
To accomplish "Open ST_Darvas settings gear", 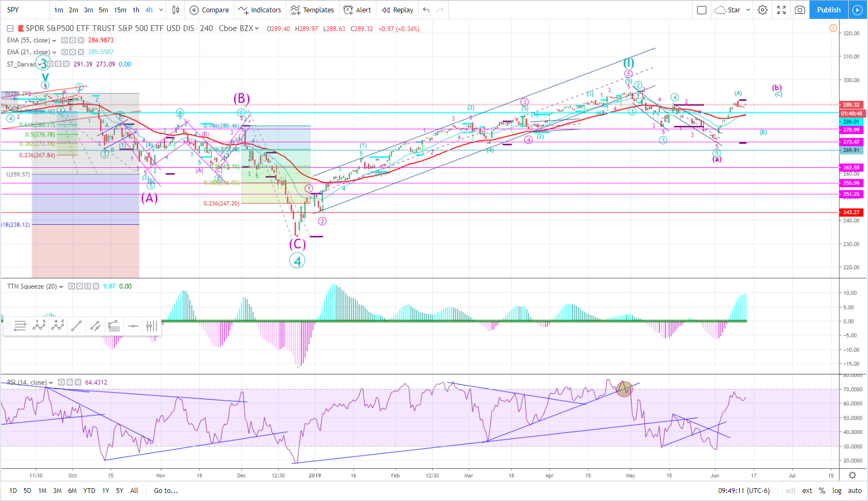I will pos(58,64).
